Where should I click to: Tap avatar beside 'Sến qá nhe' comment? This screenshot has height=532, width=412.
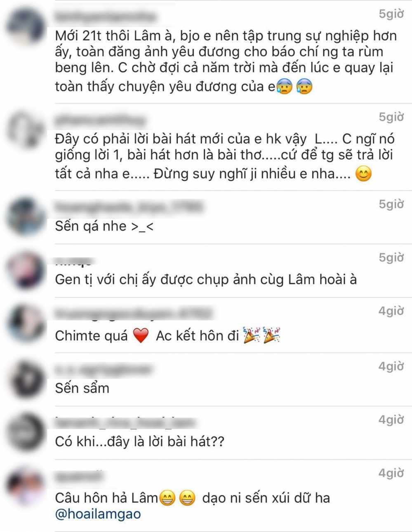pyautogui.click(x=26, y=217)
